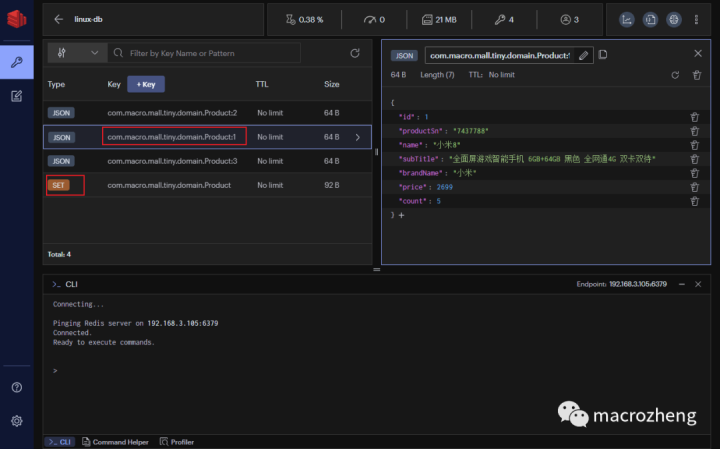
Task: Close the key details panel
Action: coord(698,54)
